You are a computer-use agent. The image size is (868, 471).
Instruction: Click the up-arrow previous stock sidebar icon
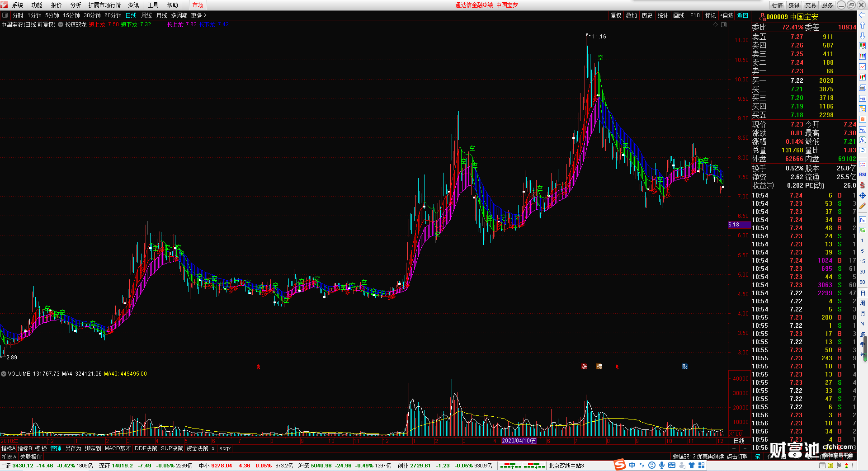pos(863,25)
